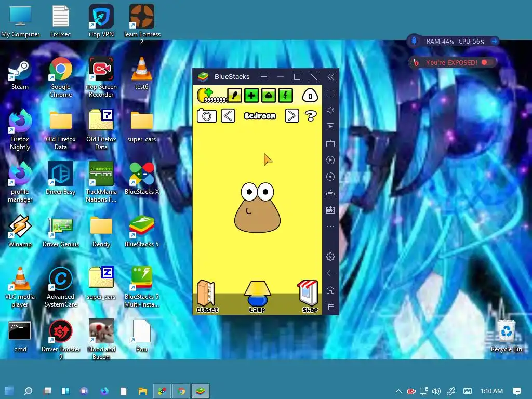
Task: Select the cmd desktop shortcut
Action: (20, 336)
